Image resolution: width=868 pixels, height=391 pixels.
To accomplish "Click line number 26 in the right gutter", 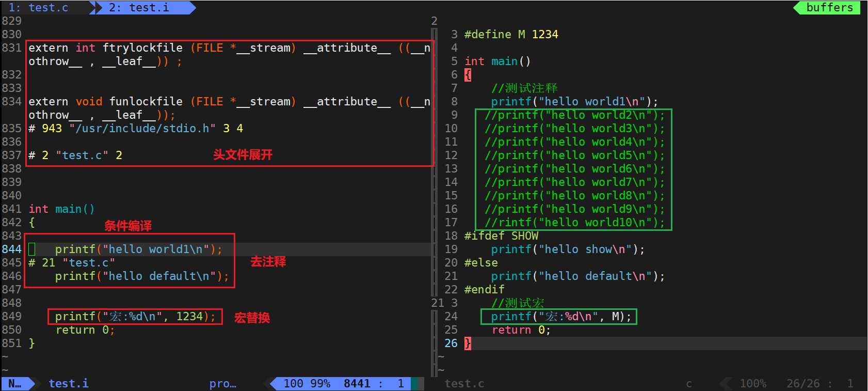I will coord(451,343).
